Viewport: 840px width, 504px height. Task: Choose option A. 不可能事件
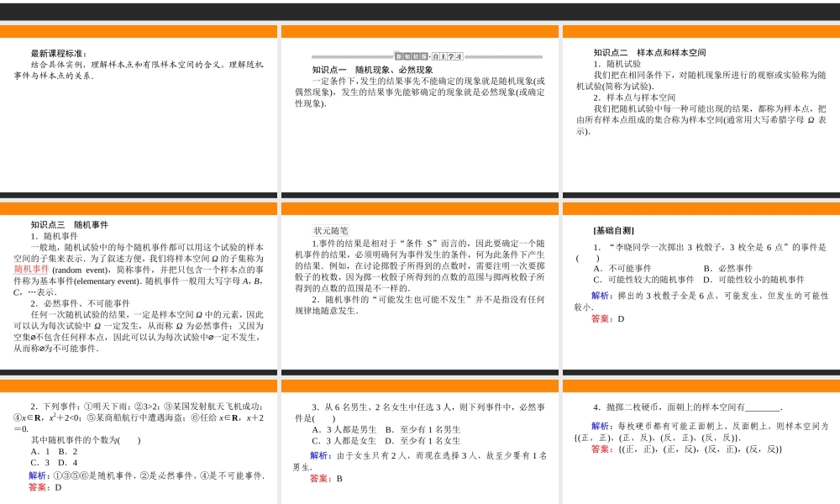622,268
